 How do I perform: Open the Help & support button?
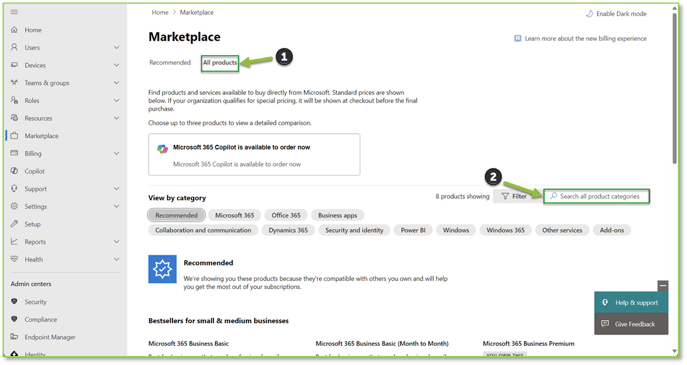[x=631, y=302]
